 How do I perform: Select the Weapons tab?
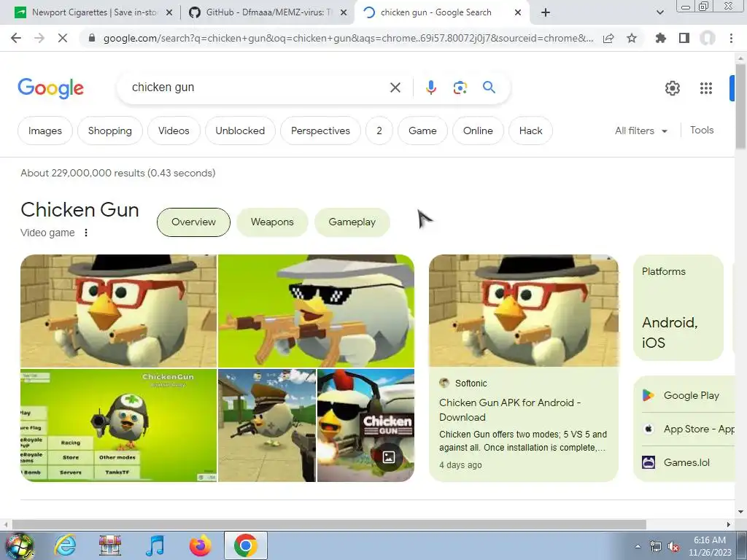(x=272, y=222)
